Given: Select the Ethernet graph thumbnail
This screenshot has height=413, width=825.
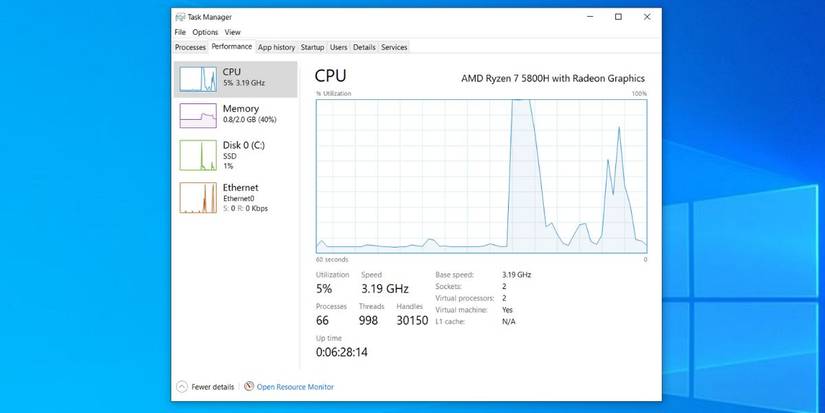Looking at the screenshot, I should 198,197.
